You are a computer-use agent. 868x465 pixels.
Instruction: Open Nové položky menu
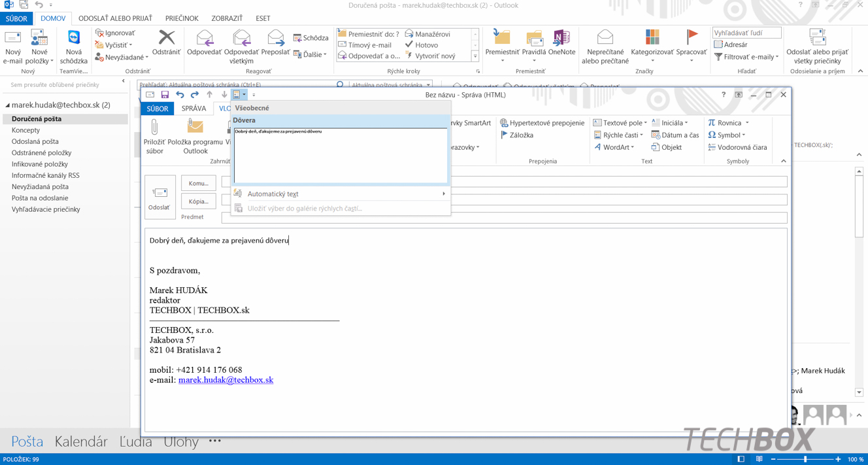pyautogui.click(x=39, y=47)
